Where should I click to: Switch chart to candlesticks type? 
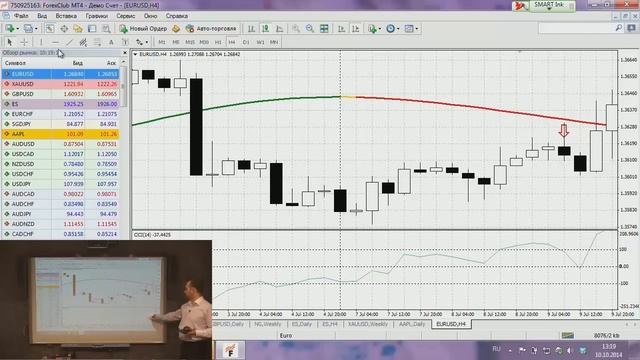[265, 29]
